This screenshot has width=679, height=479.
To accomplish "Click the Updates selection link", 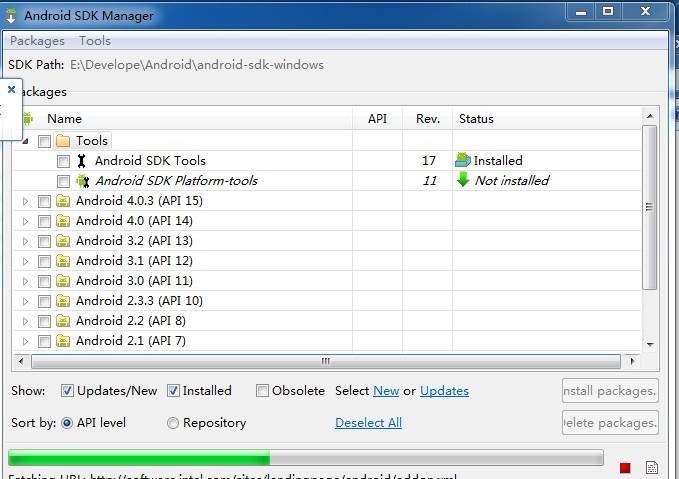I will pos(444,391).
